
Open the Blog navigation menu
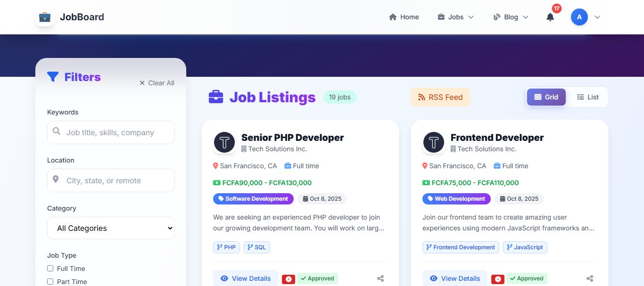click(511, 17)
